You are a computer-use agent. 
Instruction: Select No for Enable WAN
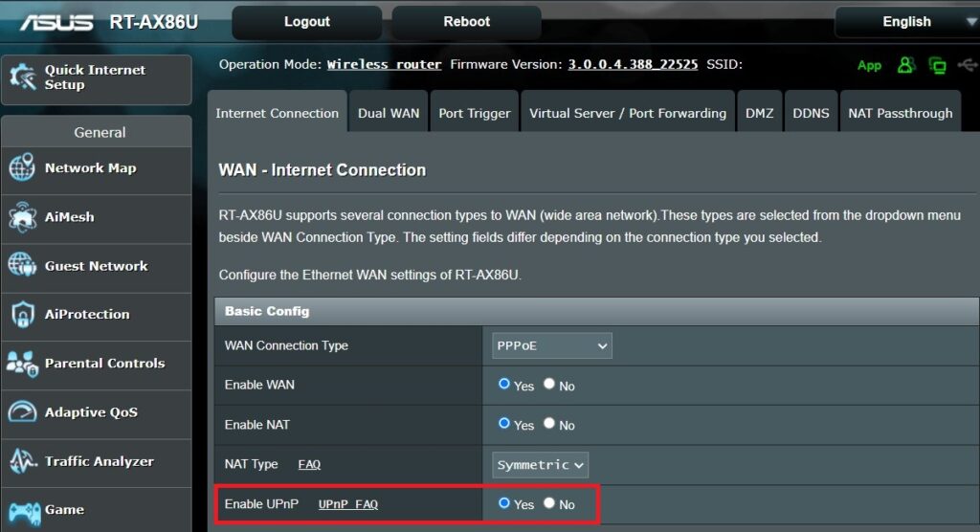click(548, 384)
